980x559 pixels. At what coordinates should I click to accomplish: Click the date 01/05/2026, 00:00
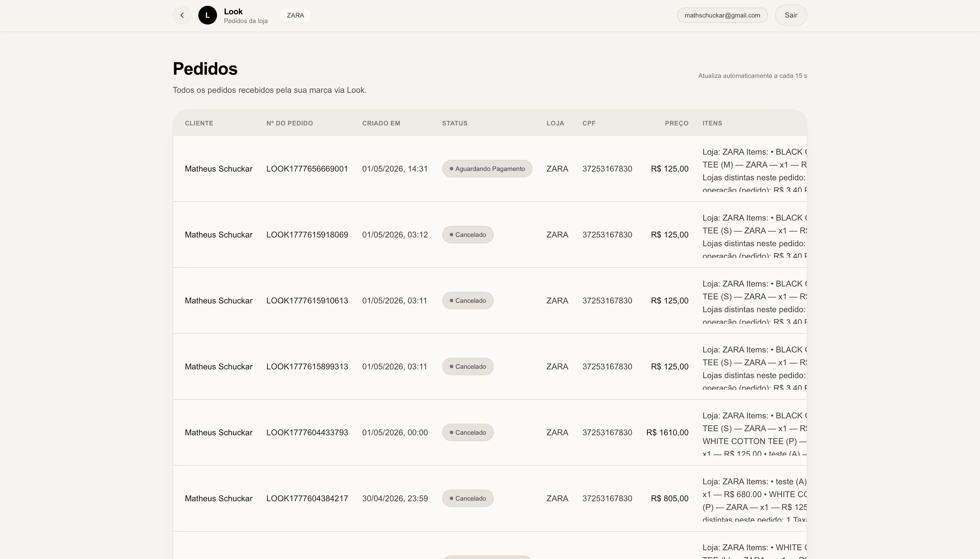point(395,433)
